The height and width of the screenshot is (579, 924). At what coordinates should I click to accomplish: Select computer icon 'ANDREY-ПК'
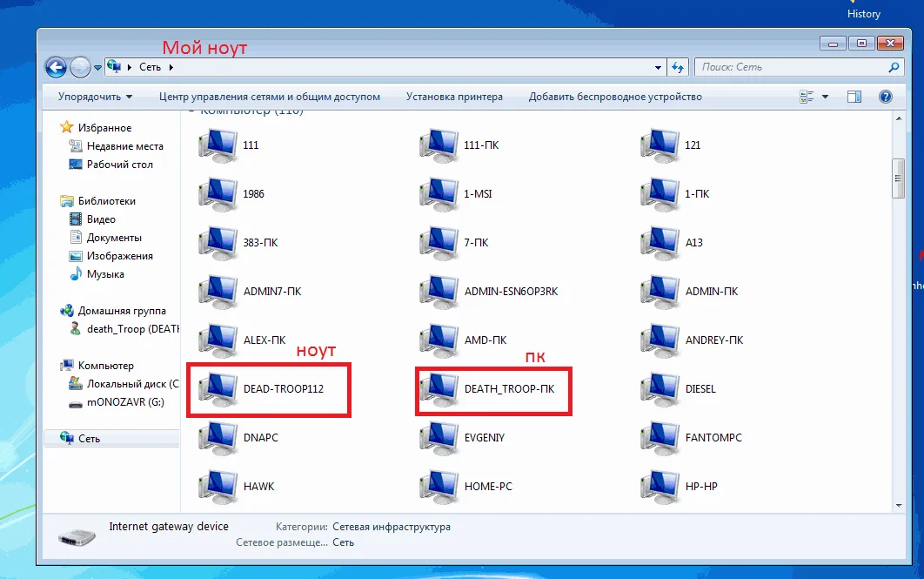coord(660,340)
